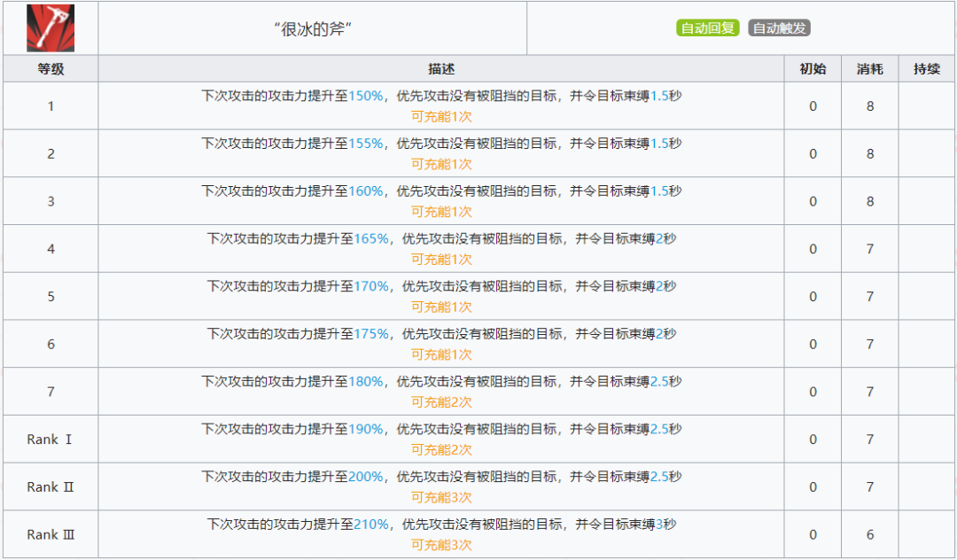Click the 200% attack value
The width and height of the screenshot is (957, 560).
(x=366, y=477)
